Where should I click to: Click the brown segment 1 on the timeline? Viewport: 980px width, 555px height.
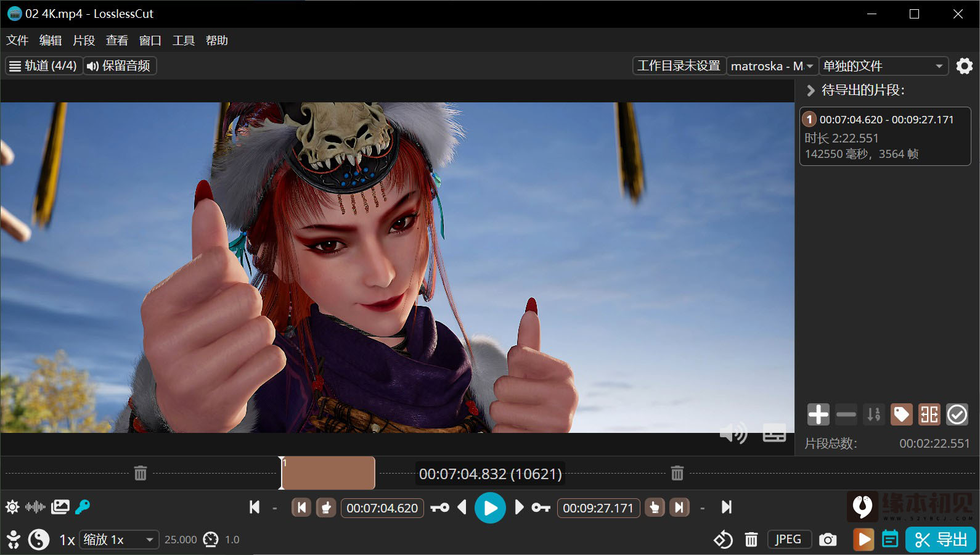tap(328, 473)
